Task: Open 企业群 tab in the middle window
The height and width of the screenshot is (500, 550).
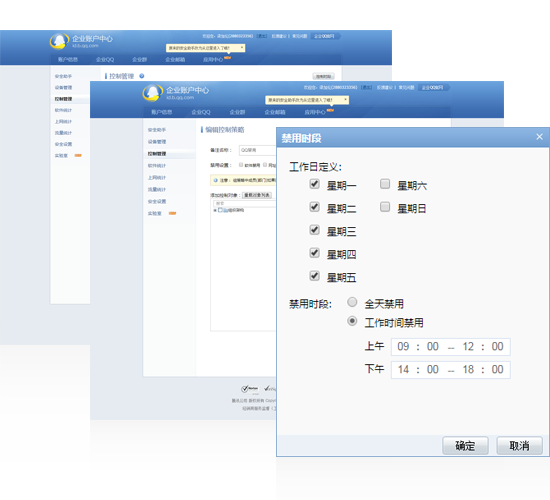Action: 237,112
